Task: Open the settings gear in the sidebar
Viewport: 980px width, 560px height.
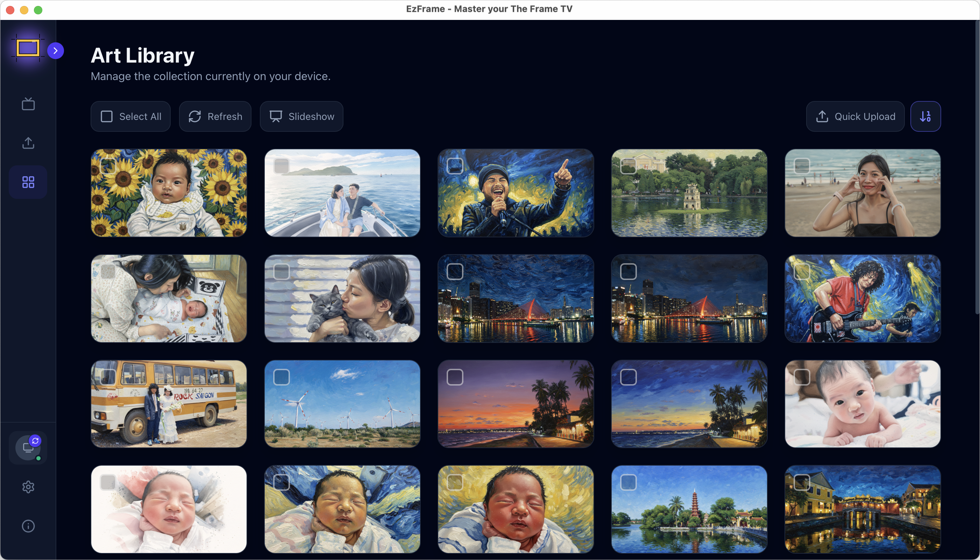Action: coord(28,487)
